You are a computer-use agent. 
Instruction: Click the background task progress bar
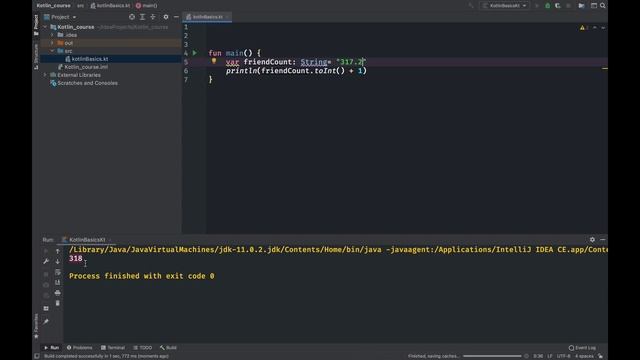click(492, 356)
